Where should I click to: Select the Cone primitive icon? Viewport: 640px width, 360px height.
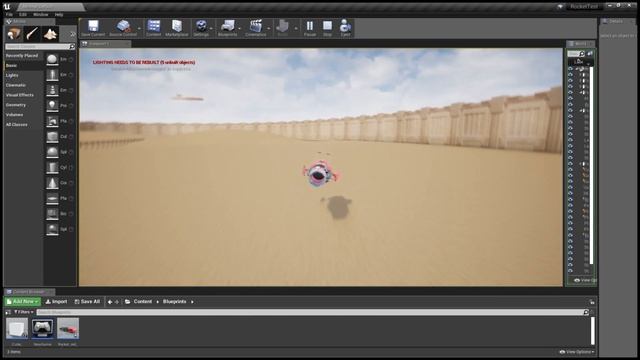tap(52, 183)
